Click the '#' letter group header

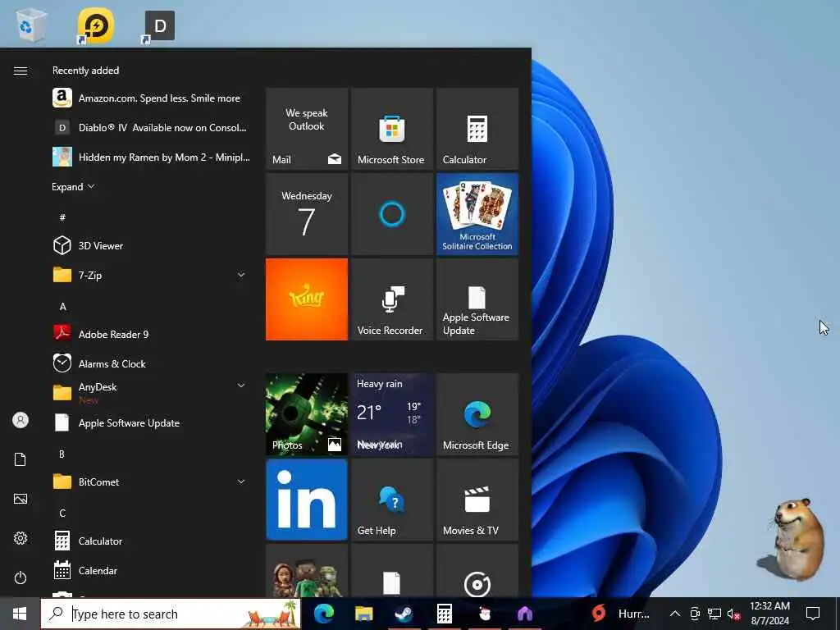pyautogui.click(x=62, y=217)
